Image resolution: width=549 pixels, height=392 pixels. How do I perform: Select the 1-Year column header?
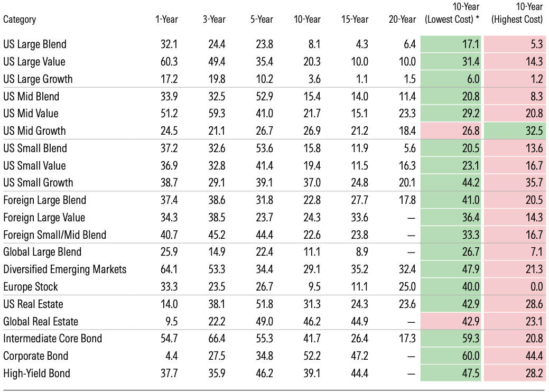(x=166, y=20)
